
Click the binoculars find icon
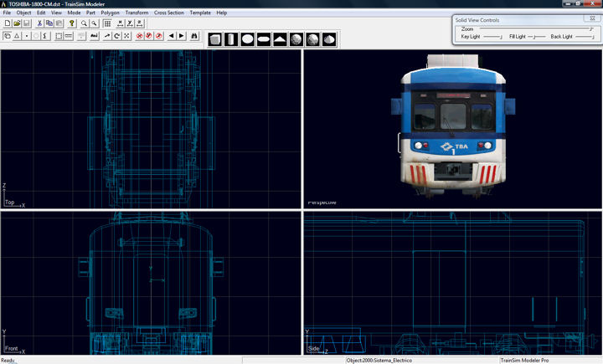pos(194,37)
